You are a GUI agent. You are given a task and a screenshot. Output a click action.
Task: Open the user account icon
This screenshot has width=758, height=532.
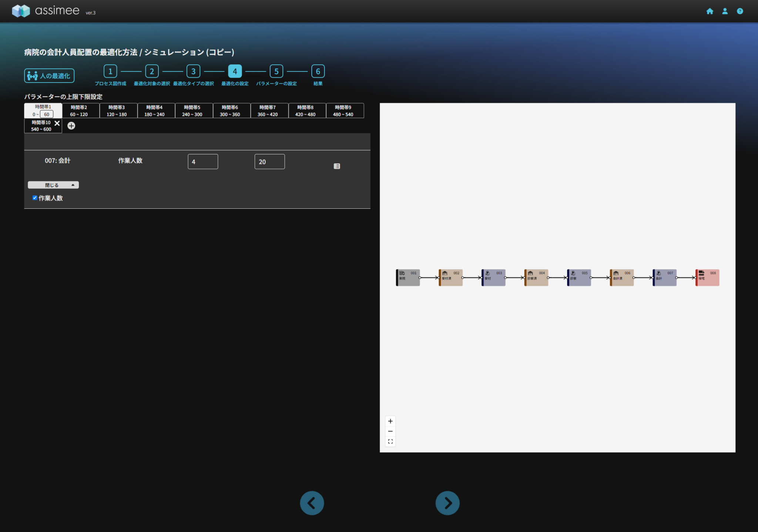(725, 11)
